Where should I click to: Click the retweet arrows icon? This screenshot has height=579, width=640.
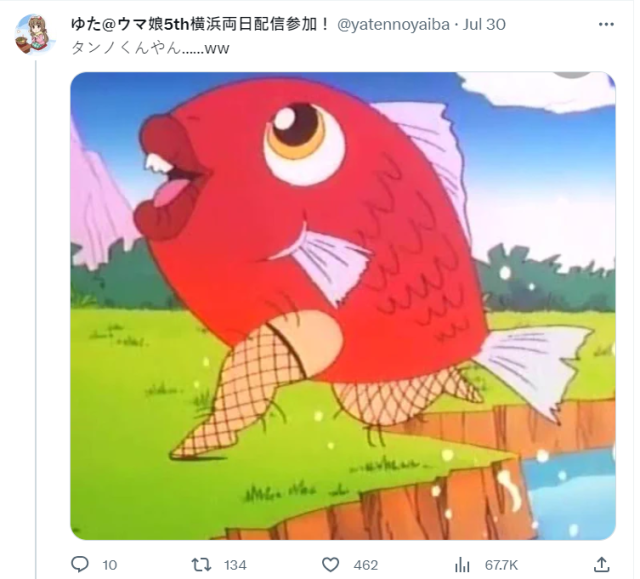[x=202, y=565]
